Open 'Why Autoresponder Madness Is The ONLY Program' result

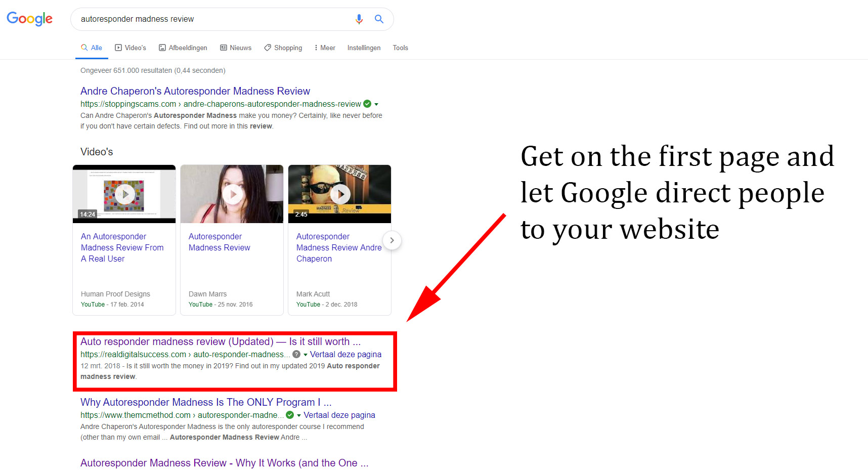pos(206,402)
